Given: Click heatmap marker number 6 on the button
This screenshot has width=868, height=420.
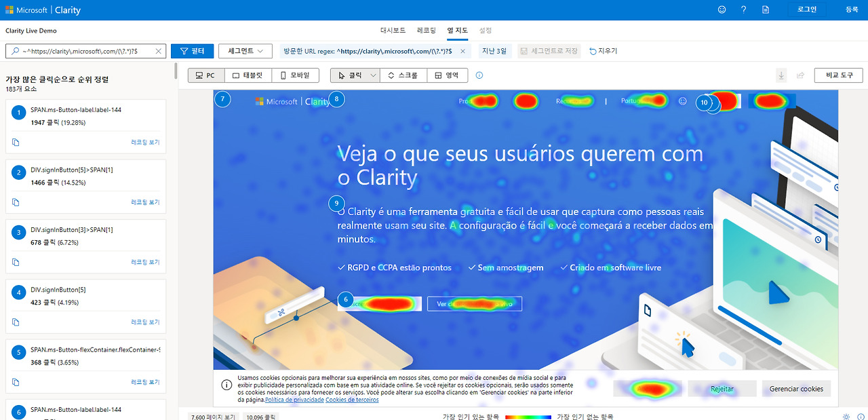Looking at the screenshot, I should pos(346,299).
